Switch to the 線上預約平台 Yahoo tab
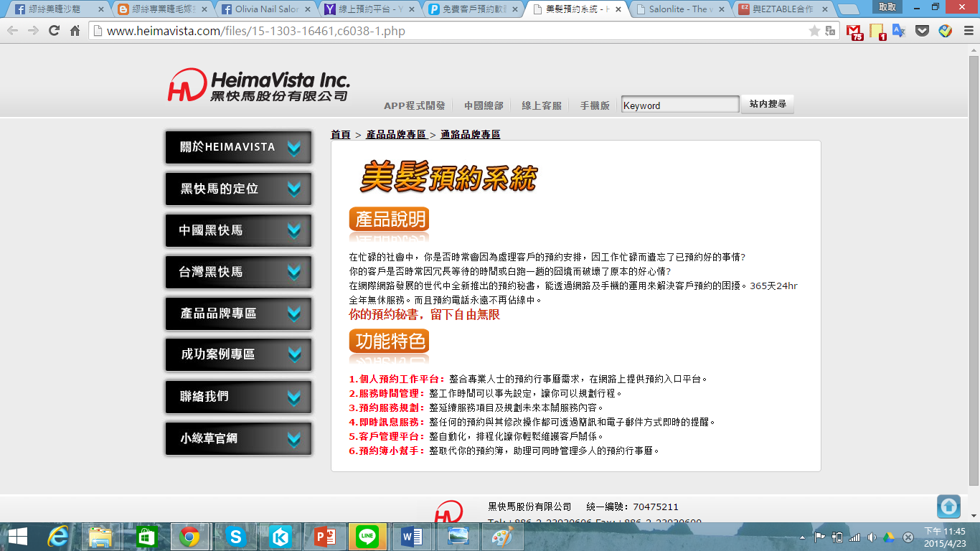This screenshot has height=551, width=980. pos(369,9)
